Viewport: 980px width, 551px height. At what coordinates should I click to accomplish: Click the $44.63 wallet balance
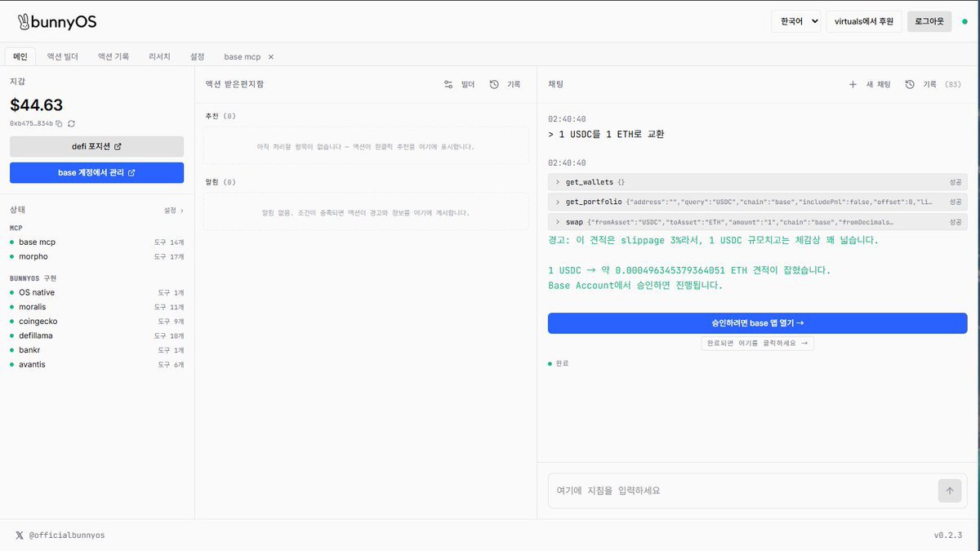pyautogui.click(x=36, y=105)
